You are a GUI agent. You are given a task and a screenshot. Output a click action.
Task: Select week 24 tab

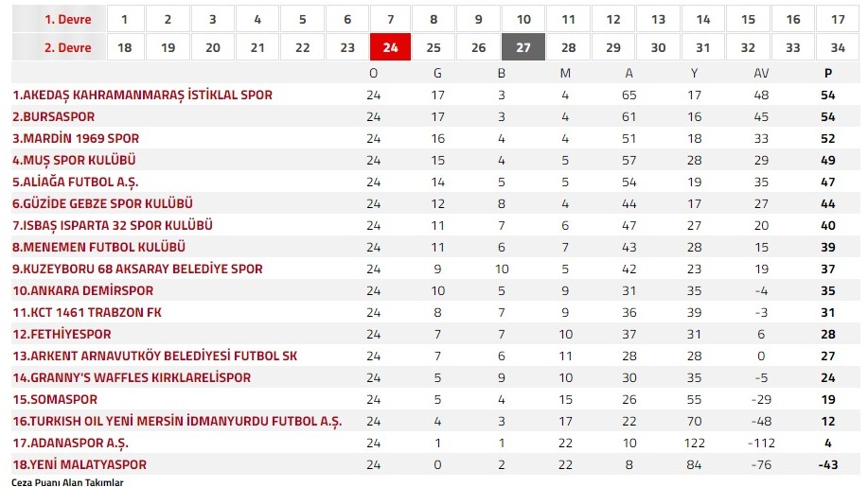point(390,47)
